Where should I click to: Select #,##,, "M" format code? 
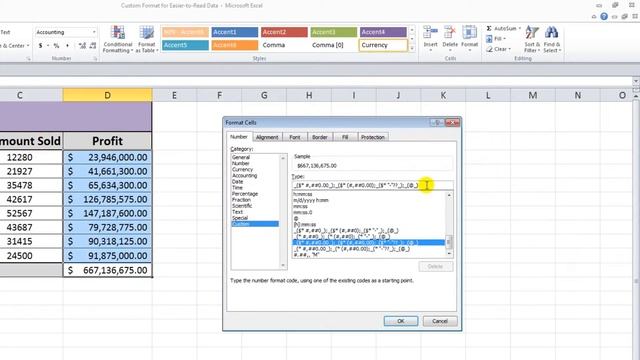(306, 255)
